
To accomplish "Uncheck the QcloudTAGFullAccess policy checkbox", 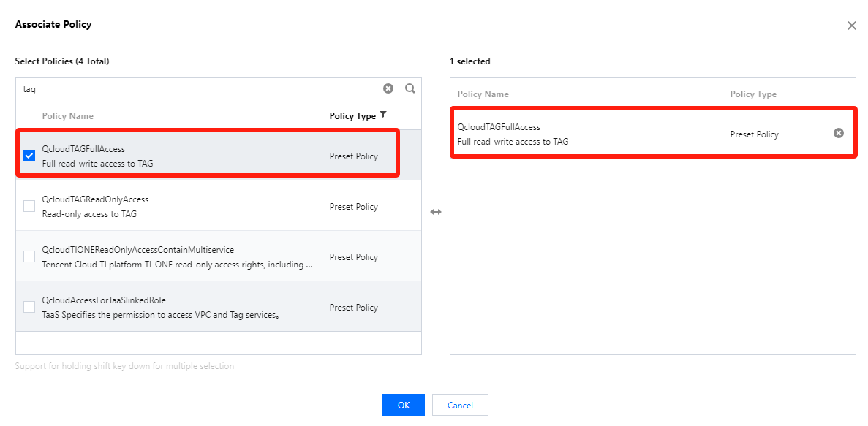I will pos(29,156).
